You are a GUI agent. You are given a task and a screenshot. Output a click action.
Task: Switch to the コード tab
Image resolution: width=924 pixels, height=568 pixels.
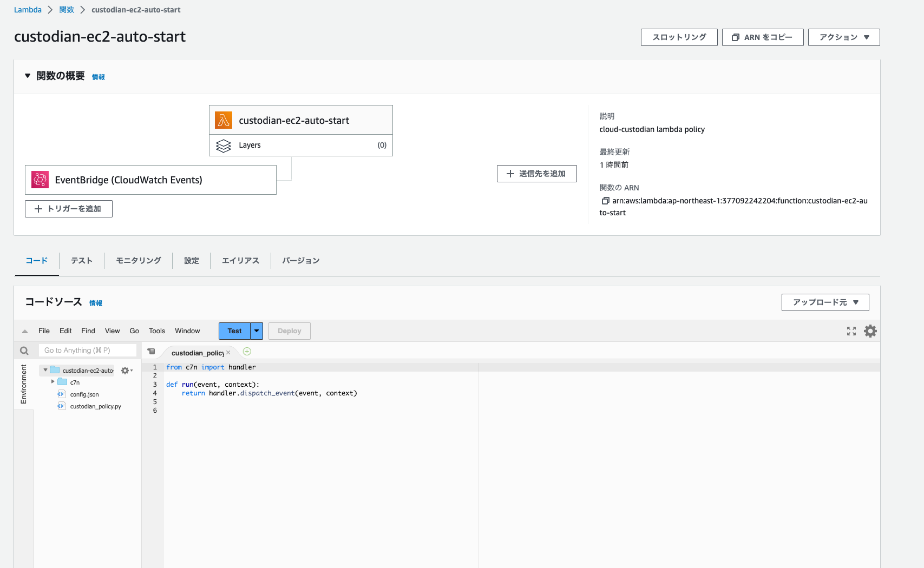click(37, 261)
